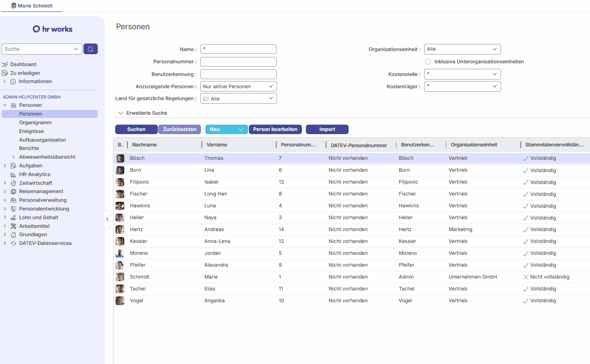
Task: Select the Marie Schmidt tab at top
Action: 32,6
